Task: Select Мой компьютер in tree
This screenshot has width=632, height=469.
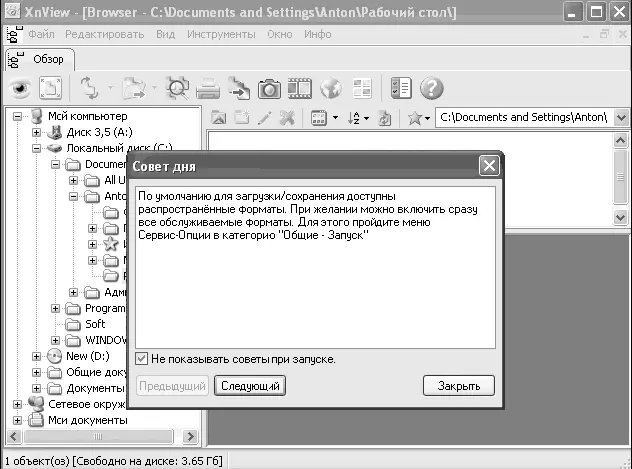Action: tap(87, 116)
